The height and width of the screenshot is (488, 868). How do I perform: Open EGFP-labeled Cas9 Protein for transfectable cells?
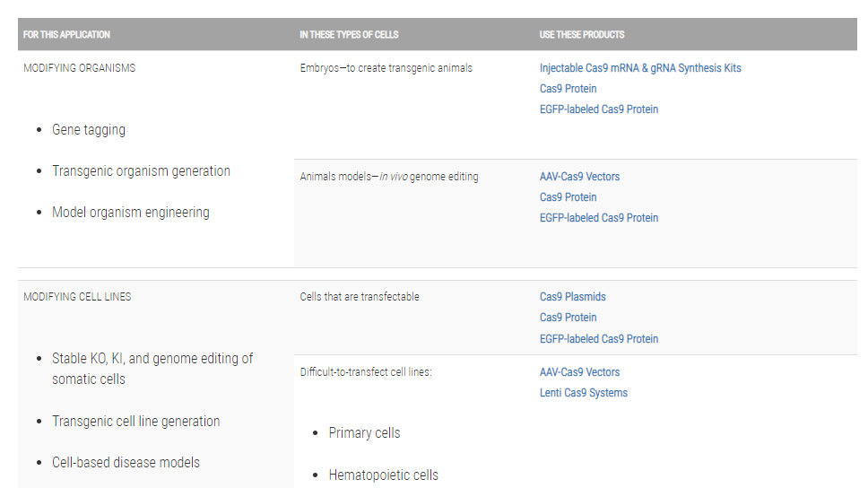click(x=598, y=339)
